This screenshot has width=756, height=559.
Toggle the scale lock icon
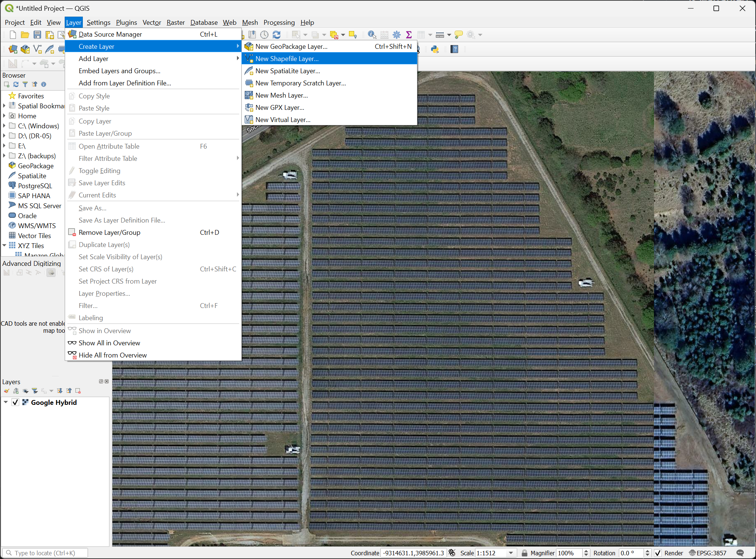[x=524, y=553]
